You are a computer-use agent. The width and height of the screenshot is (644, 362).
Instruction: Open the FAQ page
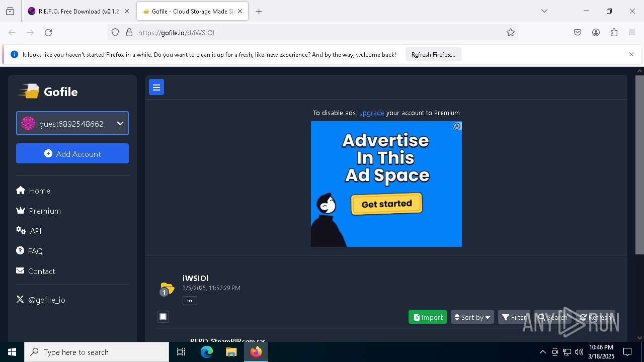30,251
